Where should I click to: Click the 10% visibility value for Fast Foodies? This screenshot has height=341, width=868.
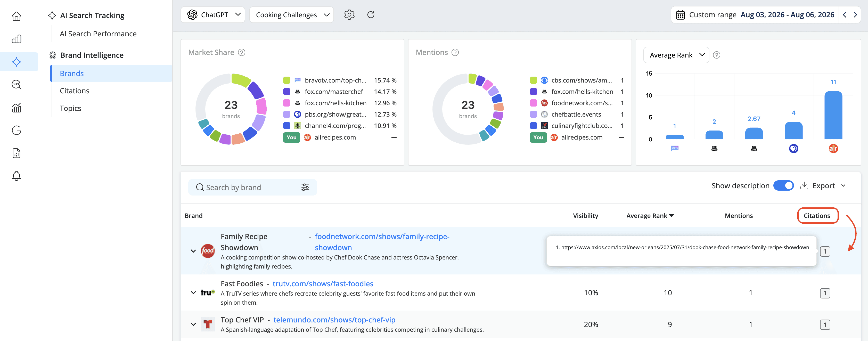591,293
